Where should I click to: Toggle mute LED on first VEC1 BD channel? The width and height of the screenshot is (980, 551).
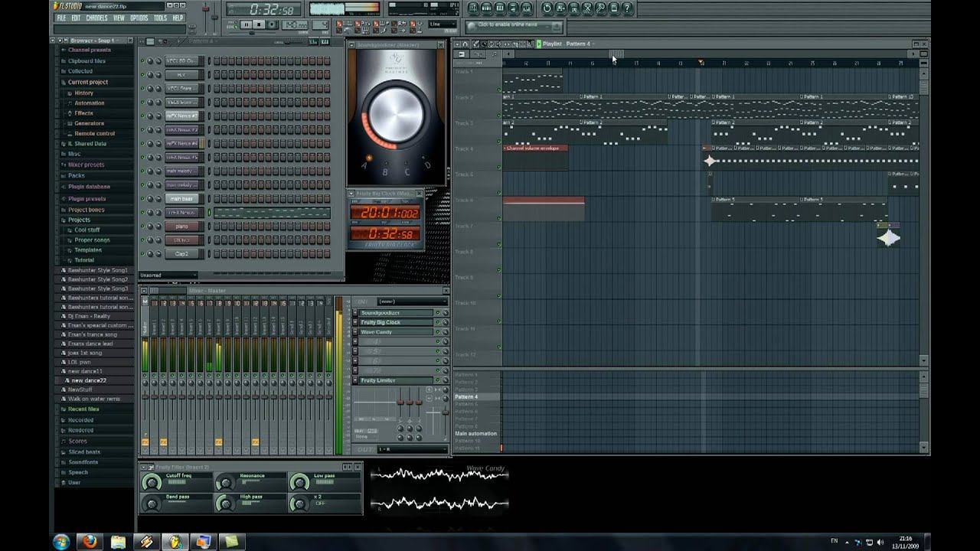point(142,61)
